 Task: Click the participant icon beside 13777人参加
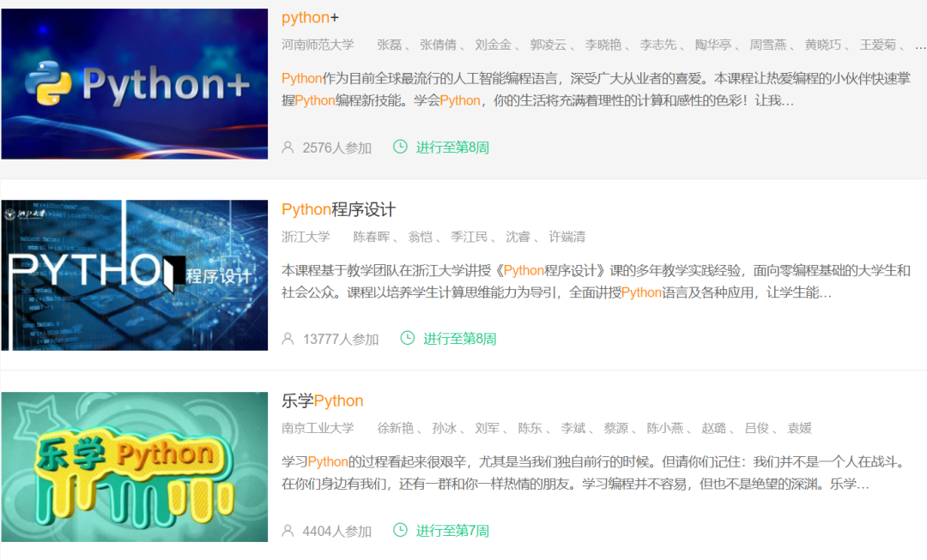(288, 339)
